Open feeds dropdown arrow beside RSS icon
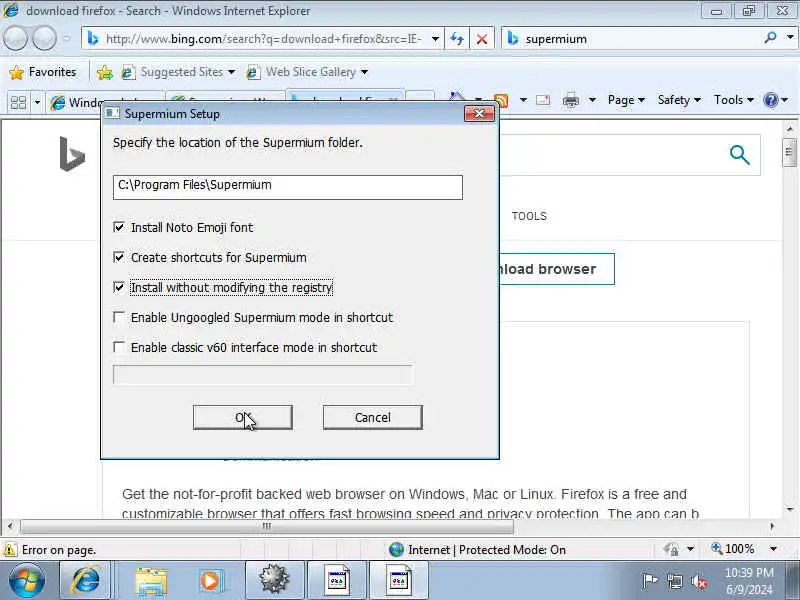This screenshot has width=800, height=600. coord(523,100)
